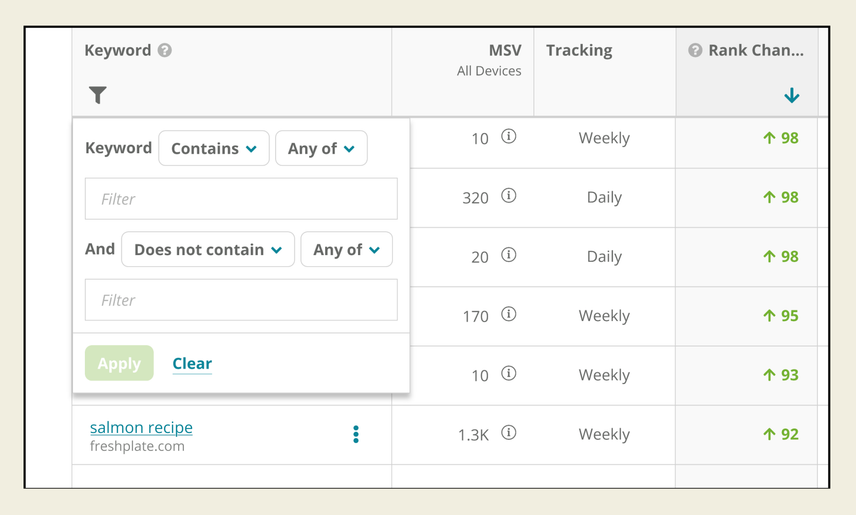The height and width of the screenshot is (515, 856).
Task: Click the info icon next to MSV 1.3K
Action: coord(508,434)
